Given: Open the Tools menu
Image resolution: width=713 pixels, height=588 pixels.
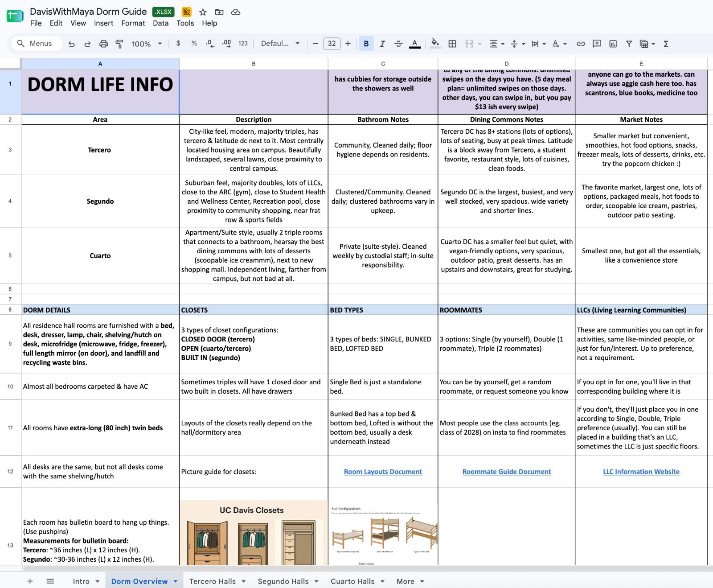Looking at the screenshot, I should click(x=185, y=23).
